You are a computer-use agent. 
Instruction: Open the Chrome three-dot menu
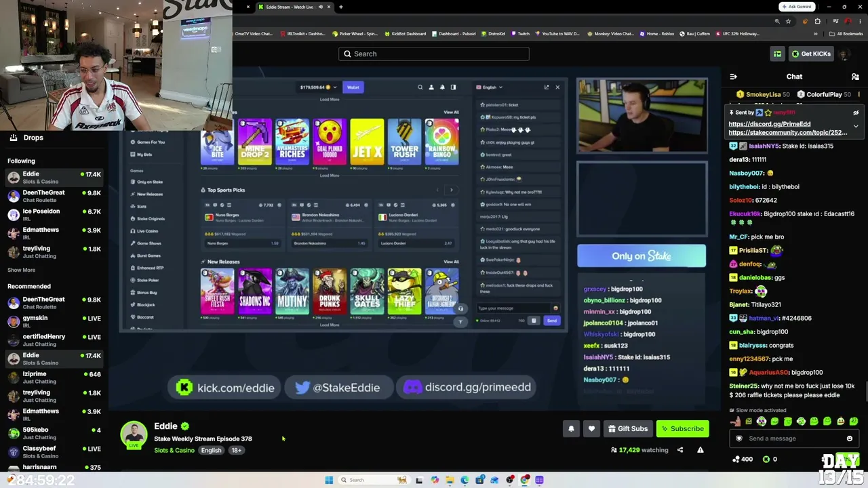point(861,21)
